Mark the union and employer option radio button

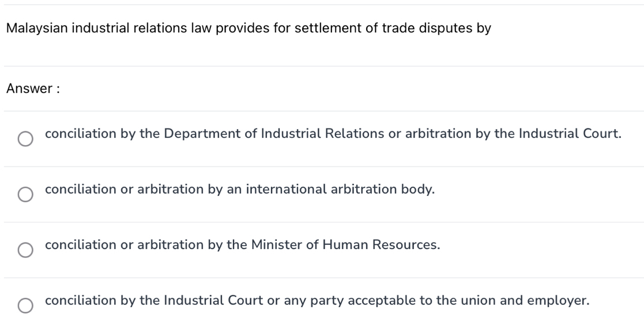[x=25, y=305]
